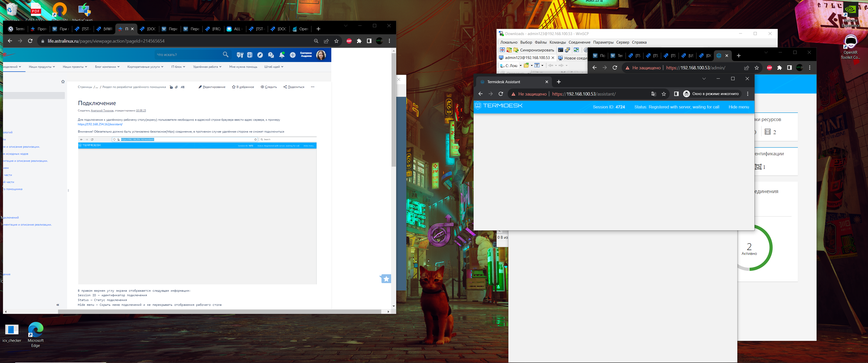
Task: Click the compass icon in Confluence header
Action: (x=260, y=55)
